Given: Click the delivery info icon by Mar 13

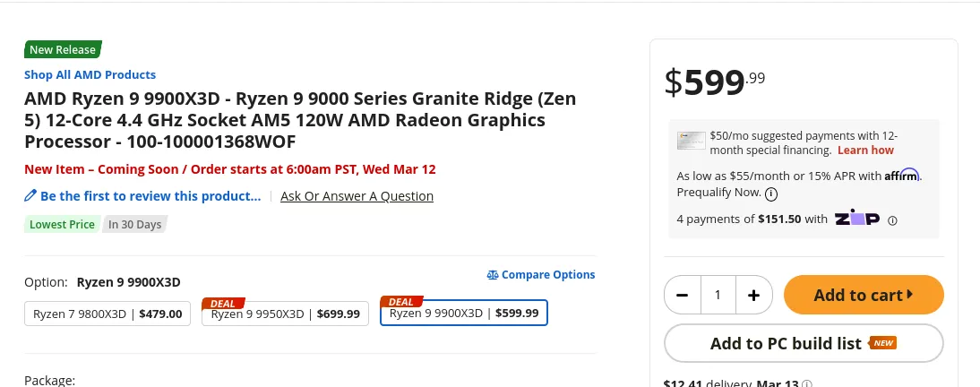Looking at the screenshot, I should coord(807,384).
